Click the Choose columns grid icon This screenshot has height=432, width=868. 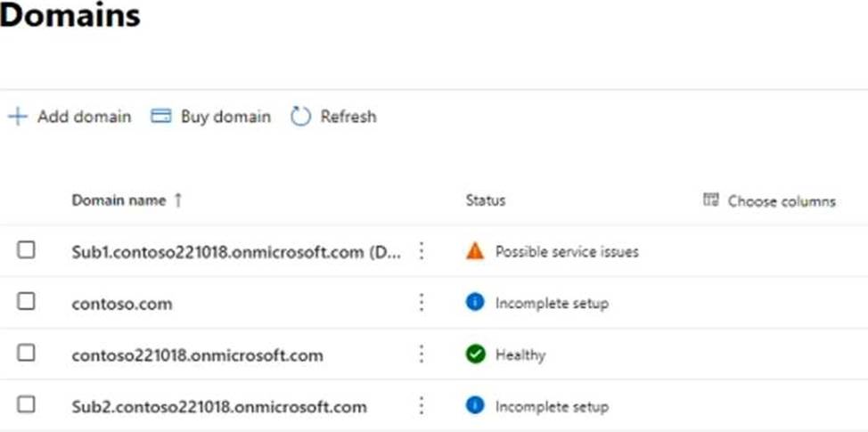pos(711,200)
